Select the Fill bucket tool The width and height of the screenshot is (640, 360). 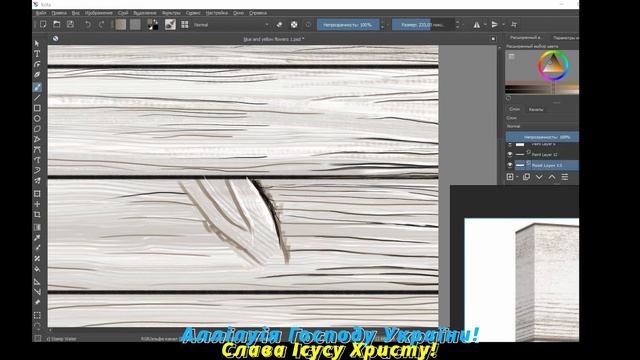point(37,269)
